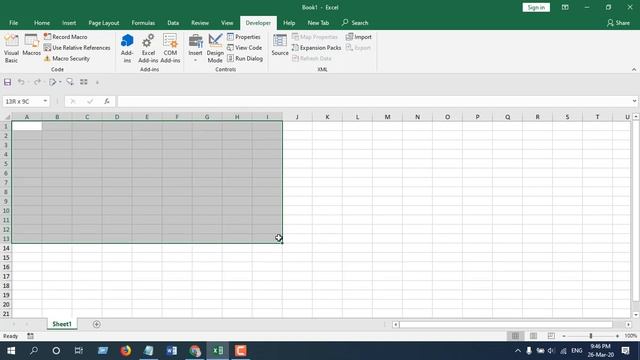Screen dimensions: 640x360
Task: Open the Visual Basic editor
Action: (11, 48)
